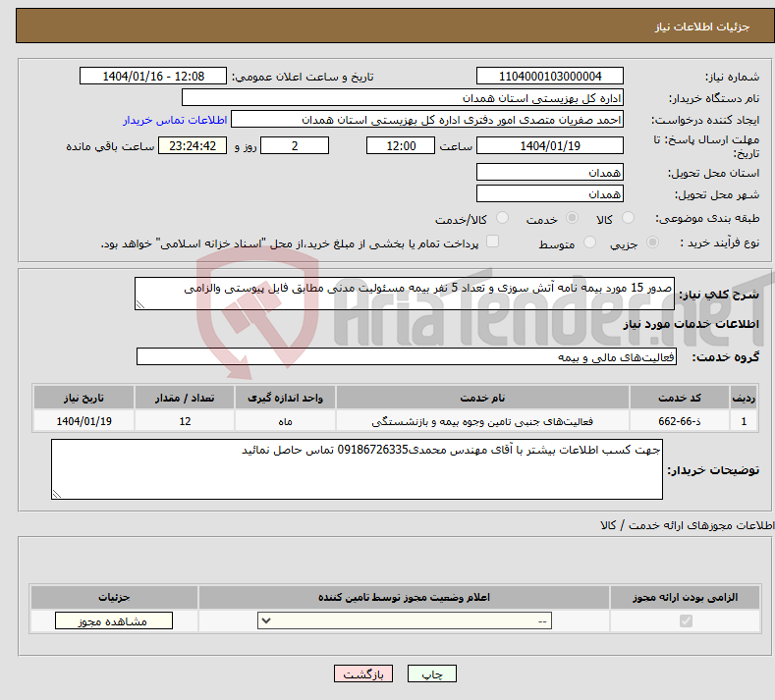775x700 pixels.
Task: Click the الزامی بودن ارائه مجوز header
Action: tap(685, 597)
